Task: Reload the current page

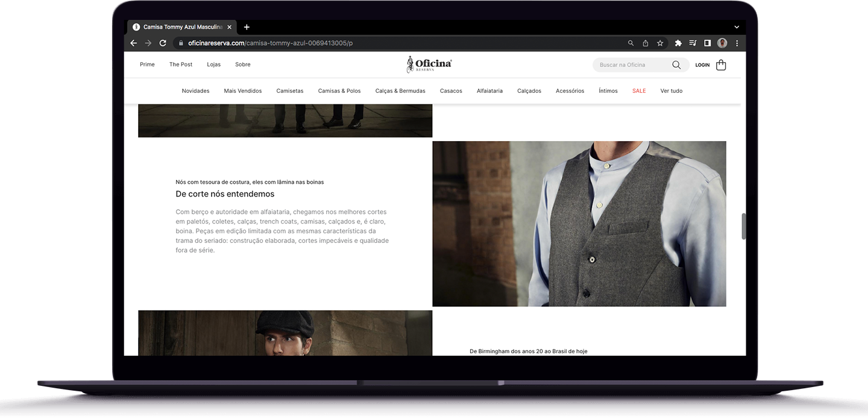Action: [163, 43]
